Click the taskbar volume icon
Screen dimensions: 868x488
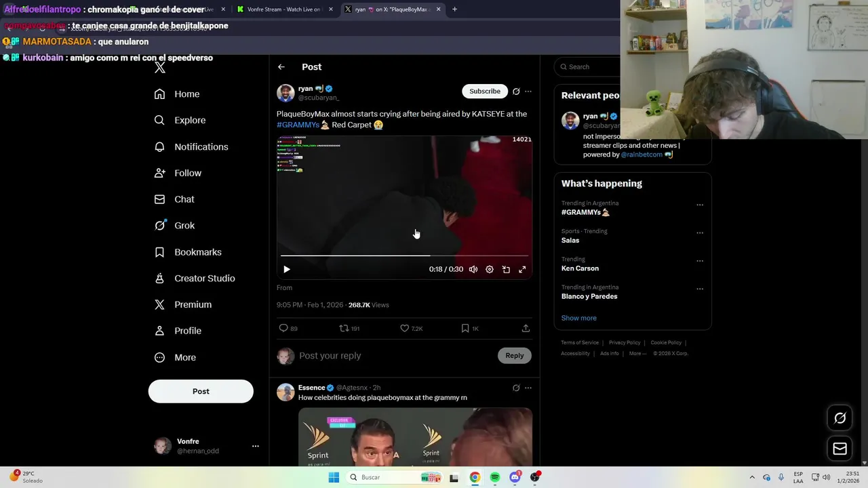pyautogui.click(x=827, y=477)
